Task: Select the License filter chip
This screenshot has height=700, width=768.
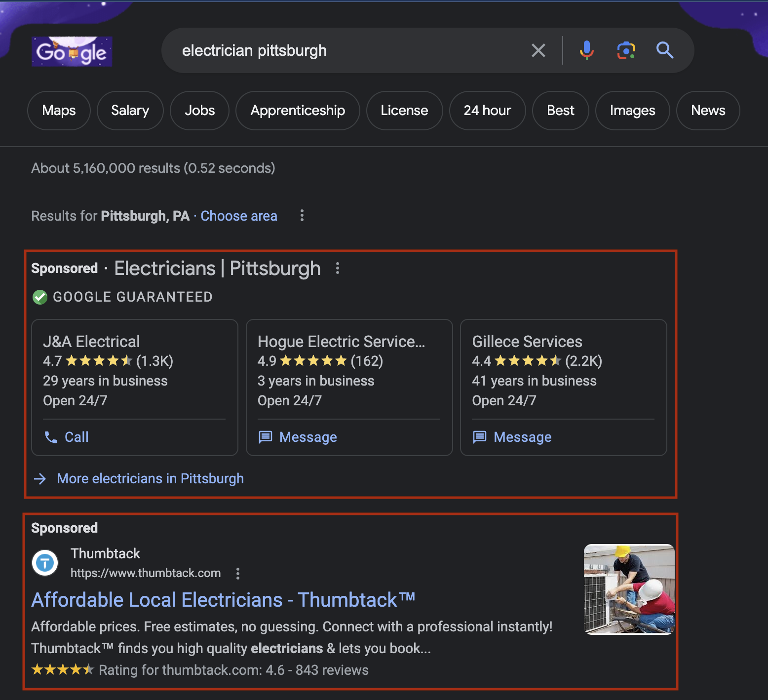Action: [405, 111]
